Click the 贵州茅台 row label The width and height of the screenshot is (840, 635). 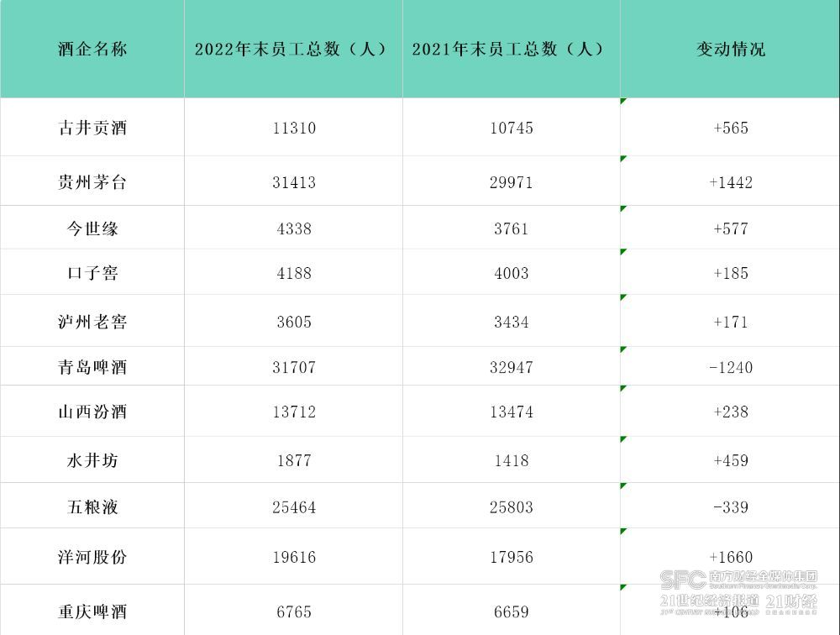[92, 182]
